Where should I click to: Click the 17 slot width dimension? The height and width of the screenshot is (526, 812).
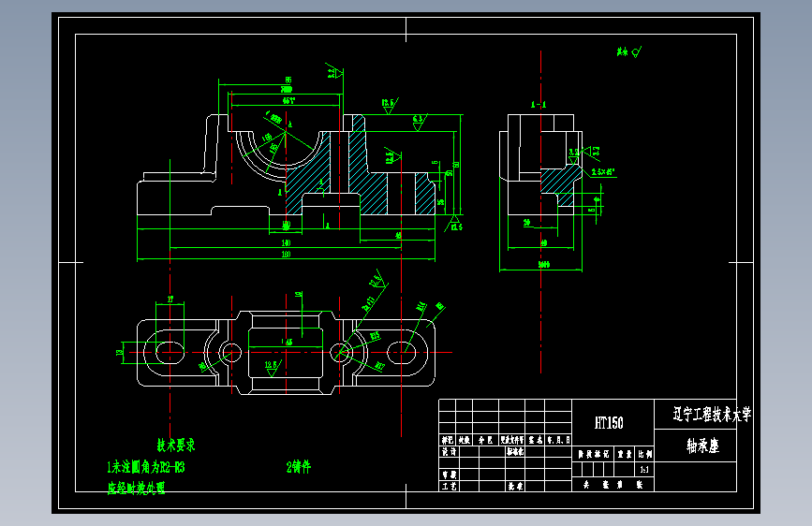170,300
